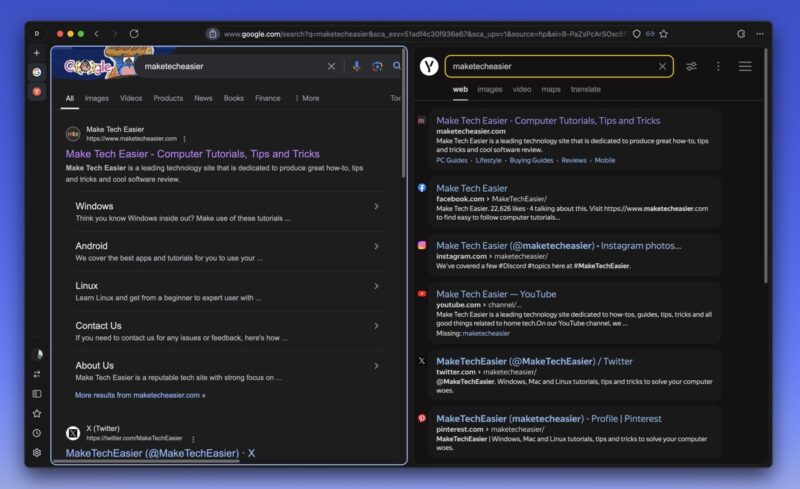Open history via sidebar clock icon
This screenshot has height=489, width=800.
pyautogui.click(x=37, y=433)
